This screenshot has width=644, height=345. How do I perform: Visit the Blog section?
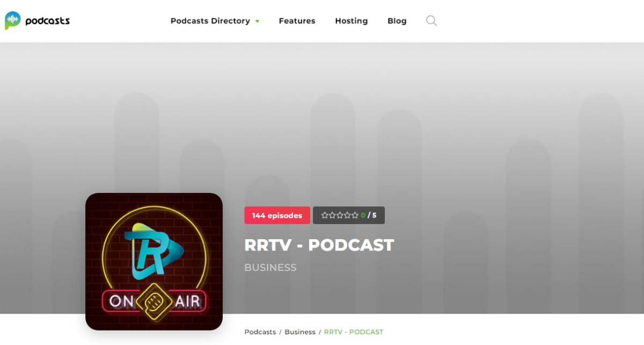tap(397, 21)
